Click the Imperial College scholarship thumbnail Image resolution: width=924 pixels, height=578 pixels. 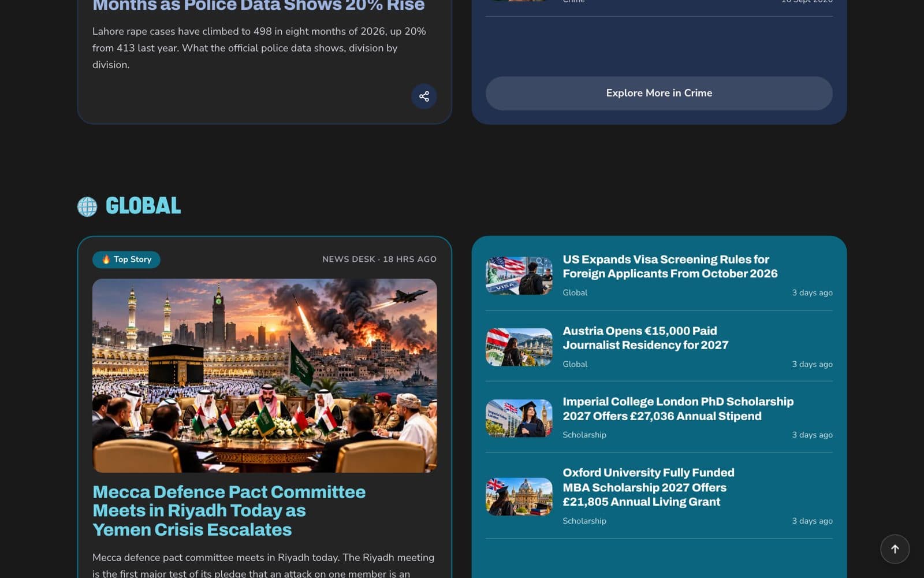(519, 418)
